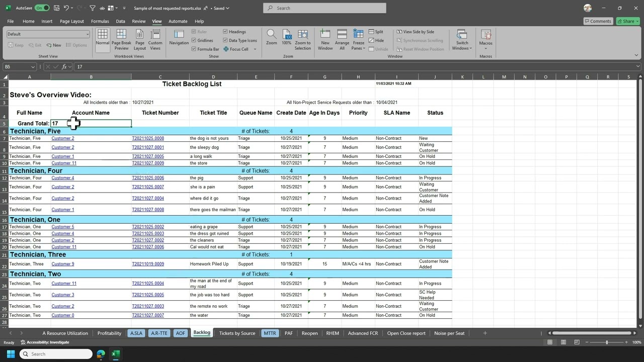Select column header K
The width and height of the screenshot is (644, 362).
pos(462,77)
